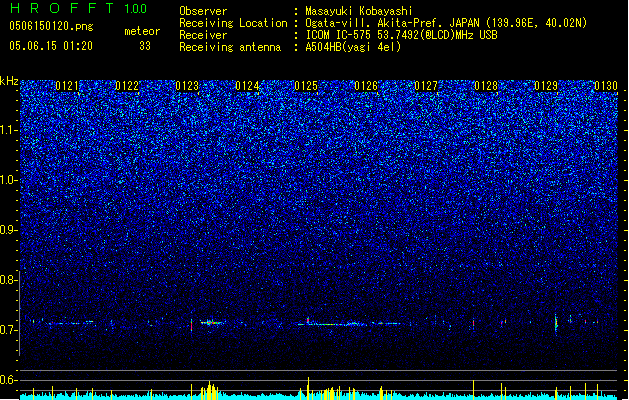Click the 0122 time marker

[127, 86]
